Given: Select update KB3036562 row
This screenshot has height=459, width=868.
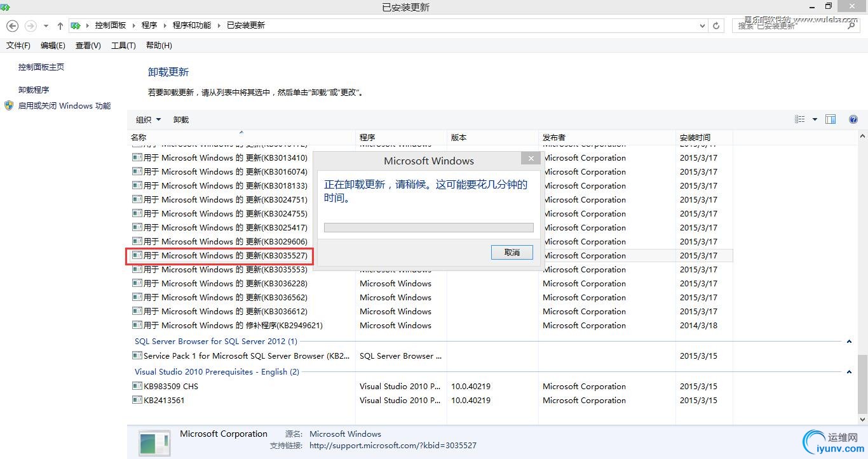Looking at the screenshot, I should click(x=430, y=298).
